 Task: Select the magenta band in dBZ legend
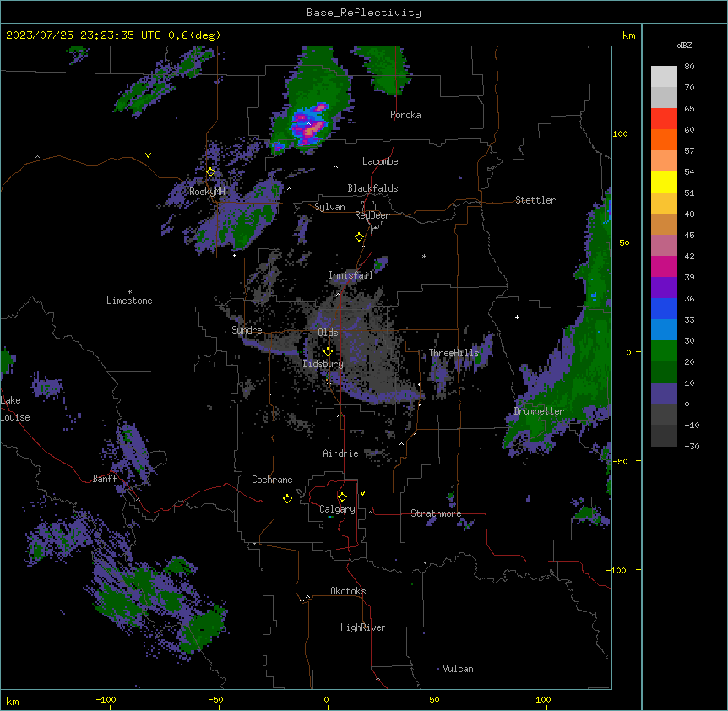coord(664,266)
